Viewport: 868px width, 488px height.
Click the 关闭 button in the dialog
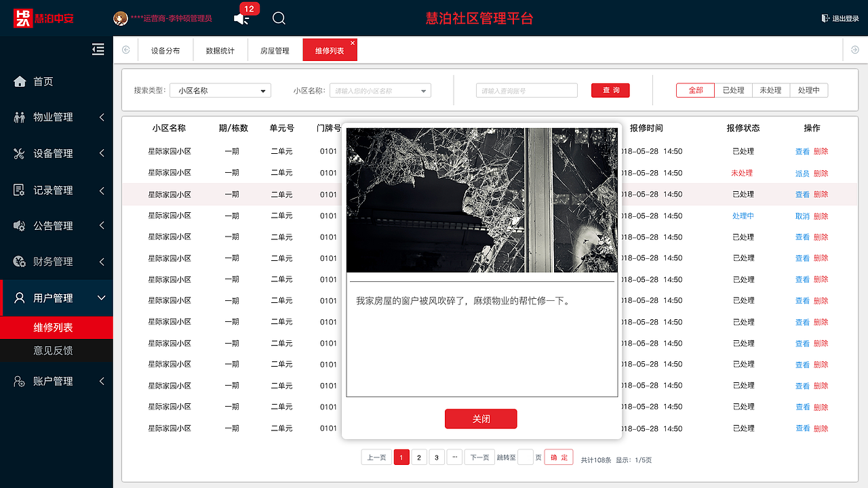481,419
